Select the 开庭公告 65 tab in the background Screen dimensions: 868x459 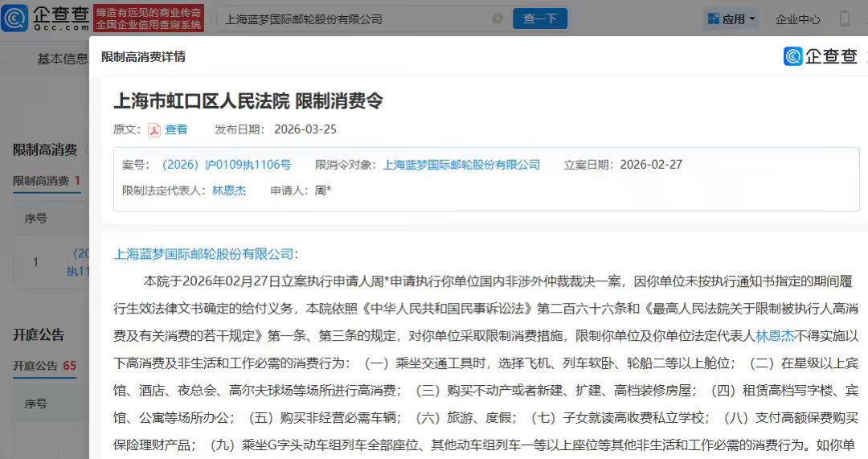click(44, 366)
